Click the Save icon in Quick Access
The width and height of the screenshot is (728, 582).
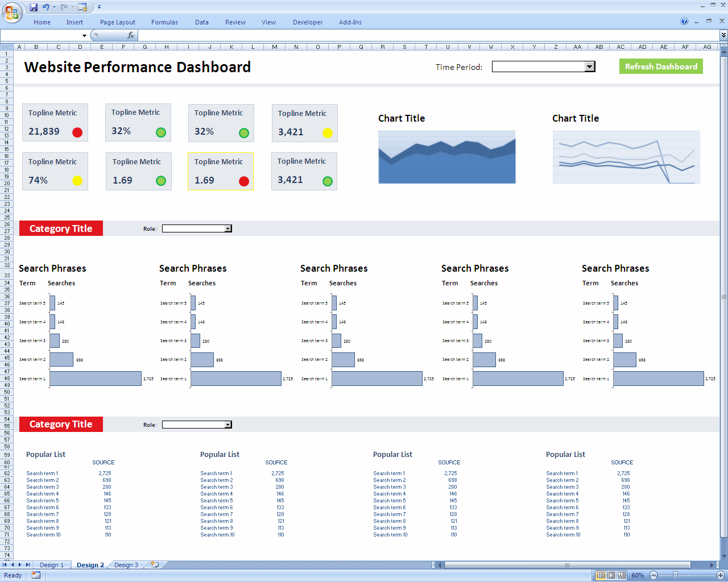[x=34, y=7]
